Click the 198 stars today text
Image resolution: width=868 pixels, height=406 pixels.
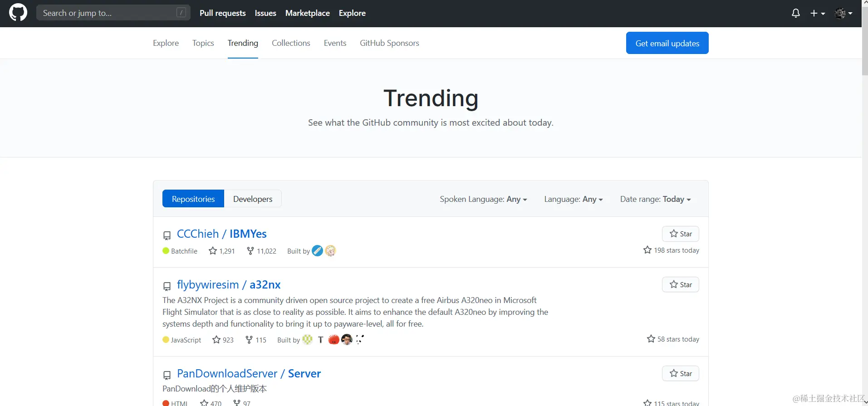tap(671, 250)
